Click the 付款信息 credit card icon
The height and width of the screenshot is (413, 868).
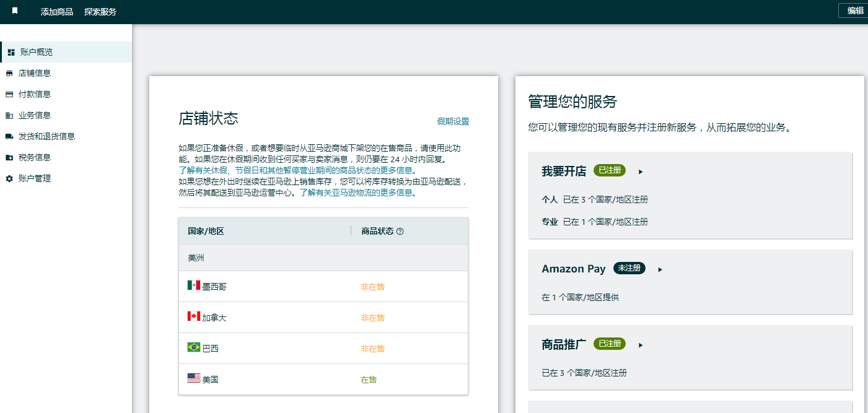coord(9,94)
